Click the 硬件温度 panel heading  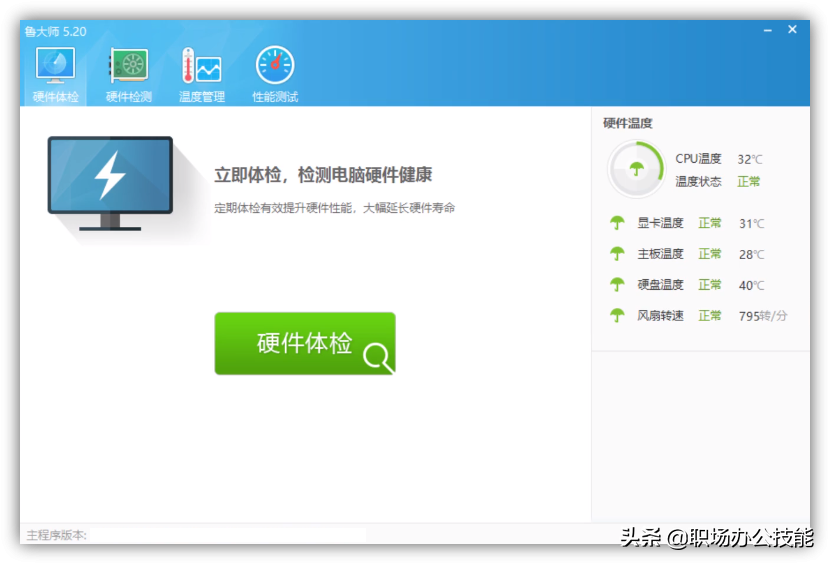pyautogui.click(x=627, y=123)
